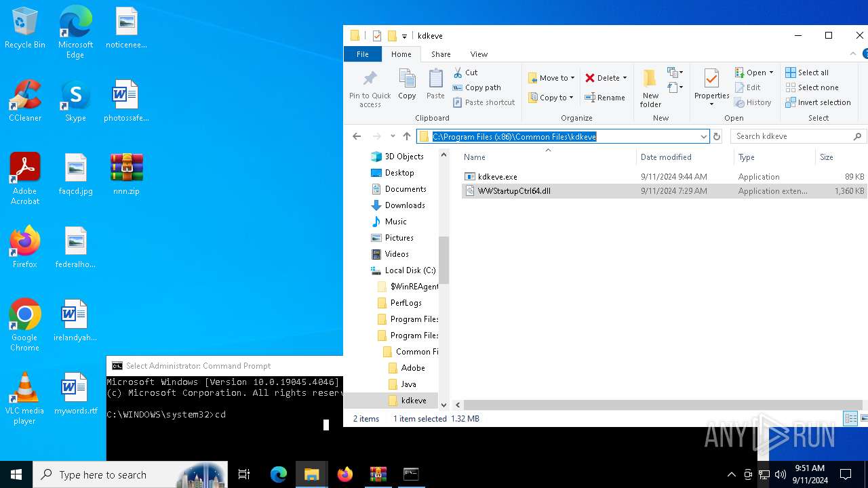Image resolution: width=868 pixels, height=488 pixels.
Task: Open Firefox from the taskbar
Action: coord(345,474)
